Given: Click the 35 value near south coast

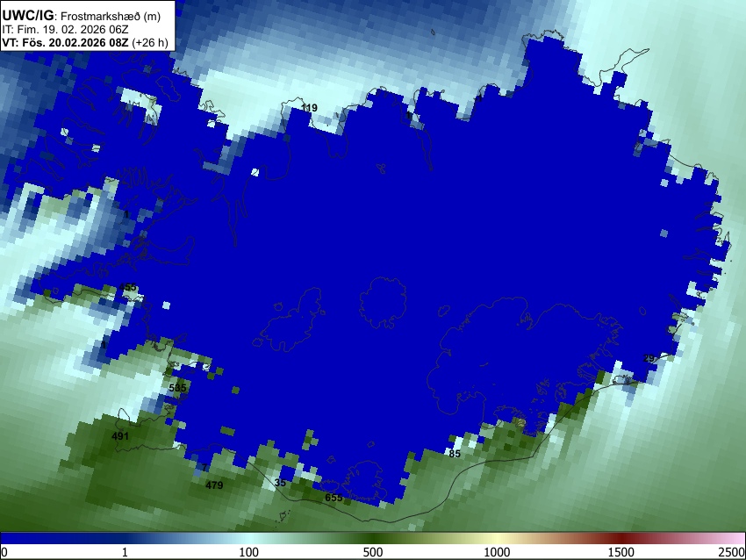Looking at the screenshot, I should 280,483.
